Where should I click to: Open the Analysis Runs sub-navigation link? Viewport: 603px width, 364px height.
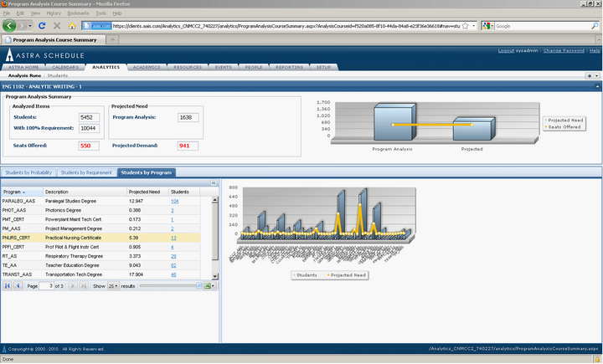pos(24,75)
